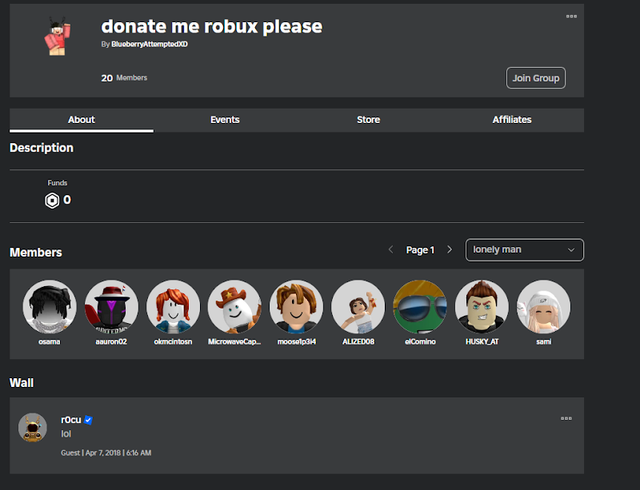
Task: Switch to the About tab
Action: click(81, 120)
